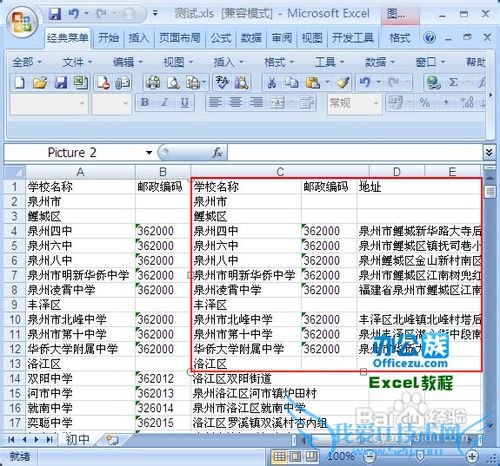Click the 100% zoom level
The image size is (500, 466).
tap(341, 456)
